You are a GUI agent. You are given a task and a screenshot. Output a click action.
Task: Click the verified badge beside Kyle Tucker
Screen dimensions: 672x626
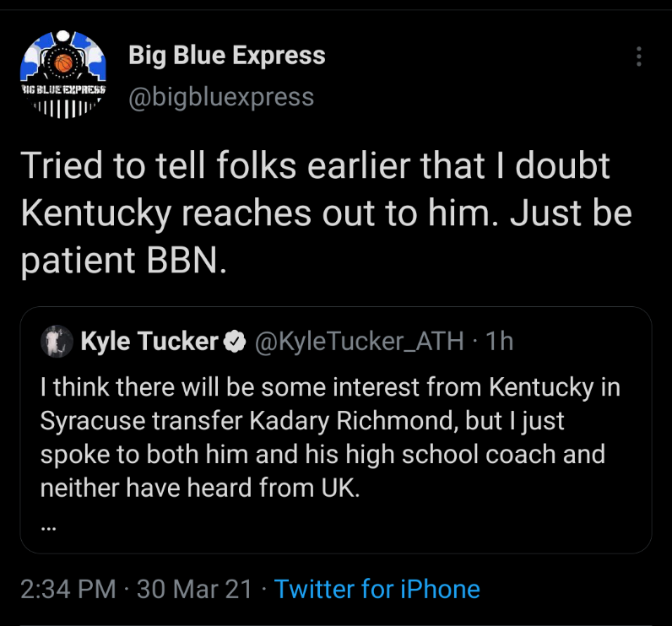pos(234,341)
